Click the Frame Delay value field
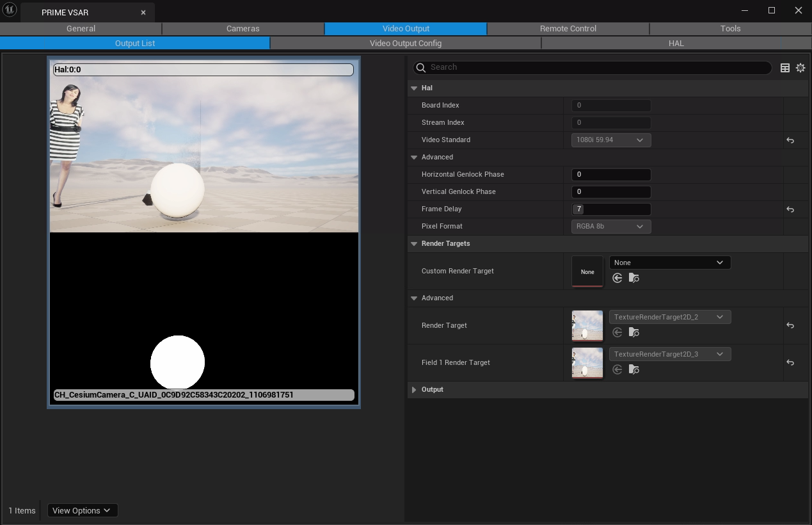This screenshot has width=812, height=525. 611,209
